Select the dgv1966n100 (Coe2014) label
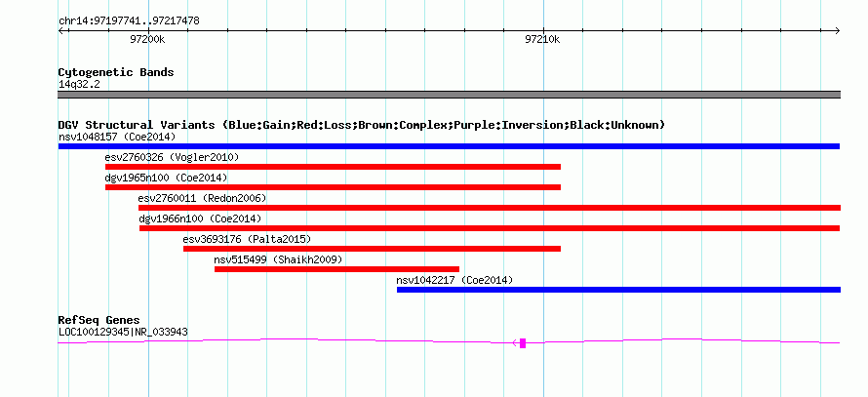The height and width of the screenshot is (397, 868). (200, 218)
